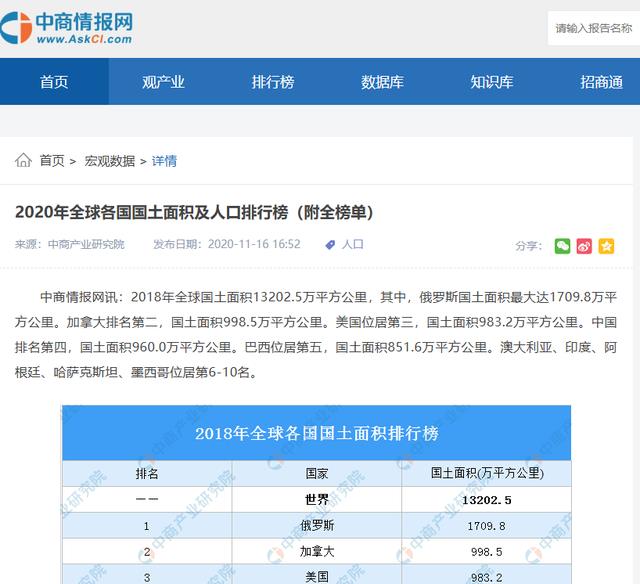Click table value 998.5

tap(487, 552)
